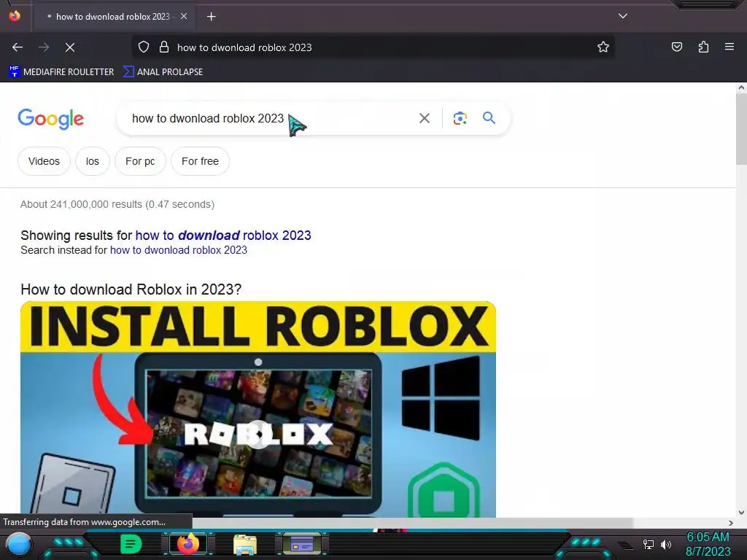The height and width of the screenshot is (560, 747).
Task: Click the scroll up arrow
Action: (741, 87)
